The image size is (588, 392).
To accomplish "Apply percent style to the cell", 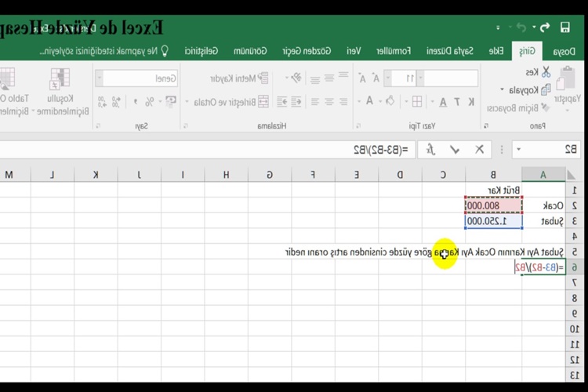I will coord(149,101).
